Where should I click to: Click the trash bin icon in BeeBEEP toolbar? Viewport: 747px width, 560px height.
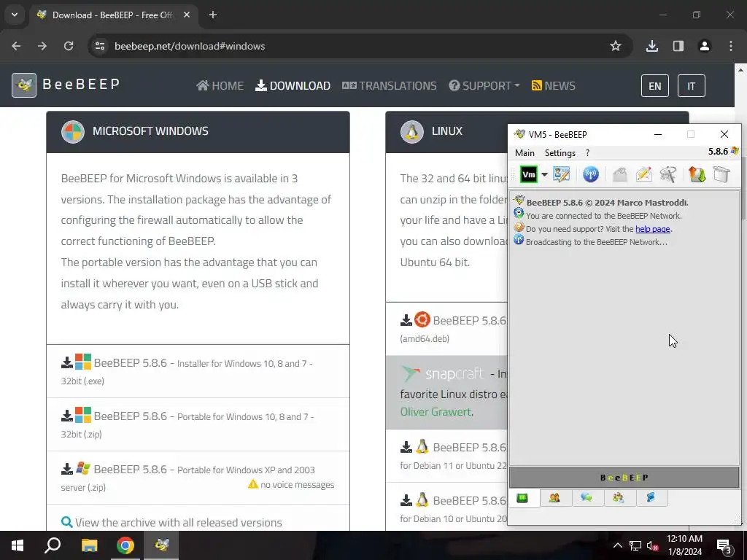[721, 175]
